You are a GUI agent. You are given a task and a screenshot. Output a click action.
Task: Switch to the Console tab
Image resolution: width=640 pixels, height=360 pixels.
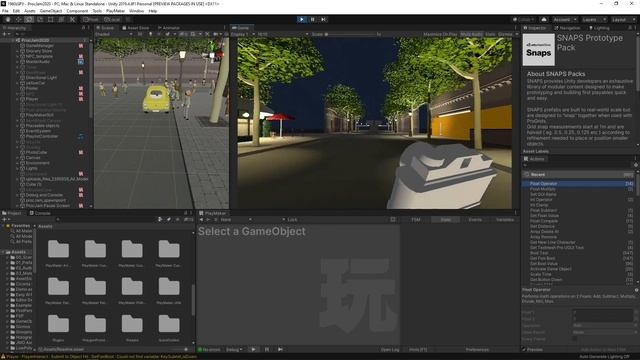(x=40, y=213)
